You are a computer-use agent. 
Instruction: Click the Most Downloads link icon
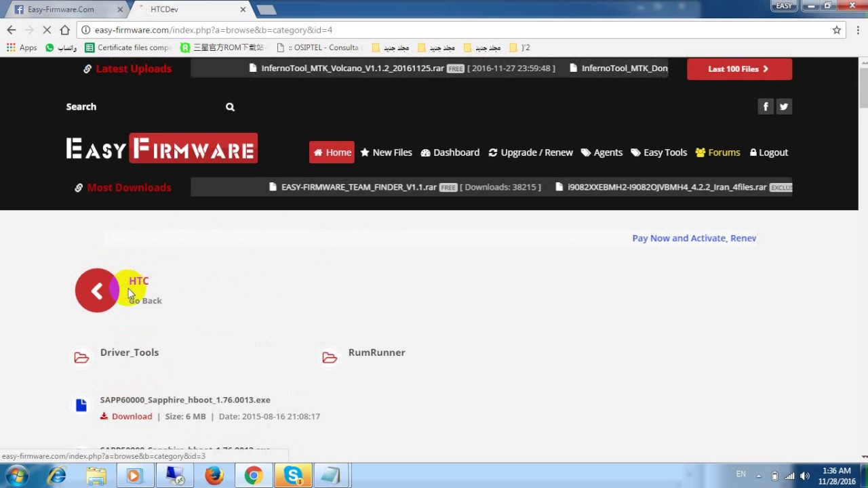pyautogui.click(x=79, y=188)
